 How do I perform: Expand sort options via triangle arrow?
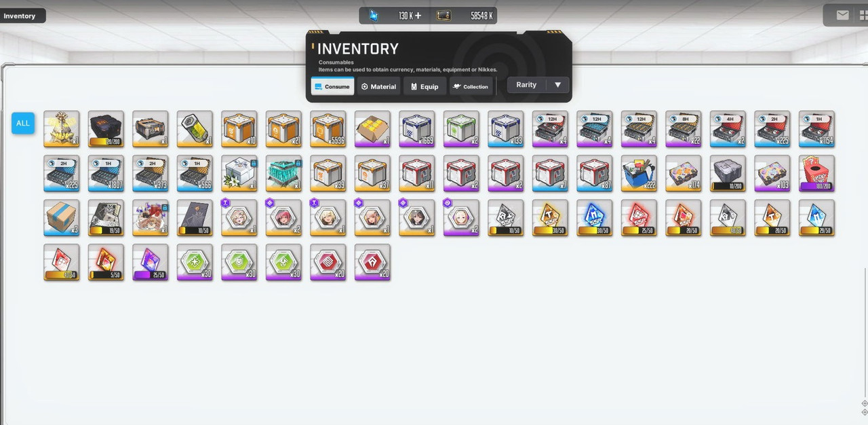pyautogui.click(x=557, y=85)
